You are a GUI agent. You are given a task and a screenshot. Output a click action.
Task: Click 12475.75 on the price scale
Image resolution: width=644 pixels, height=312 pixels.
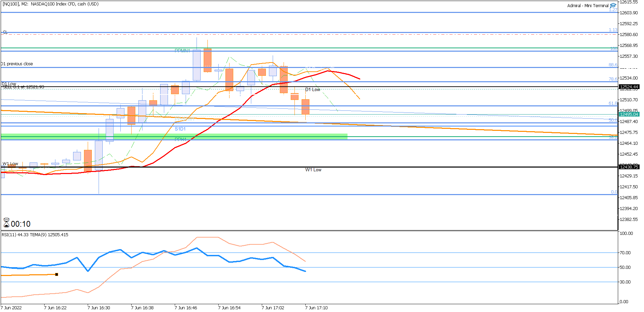coord(629,133)
